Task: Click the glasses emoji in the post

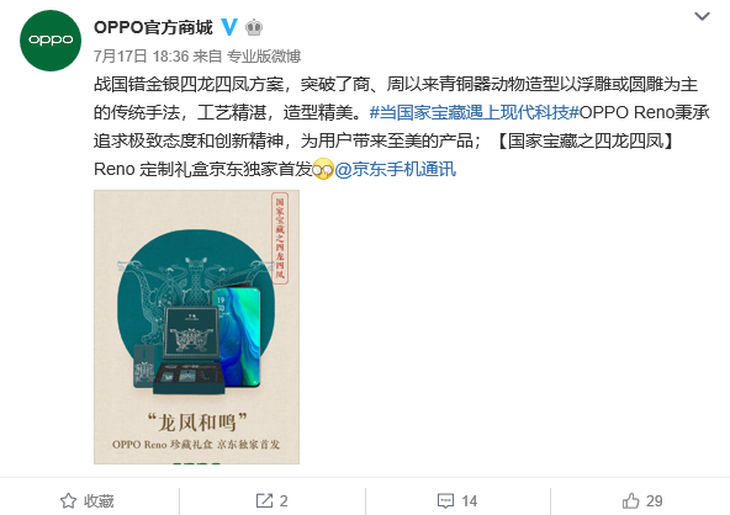Action: click(x=323, y=169)
